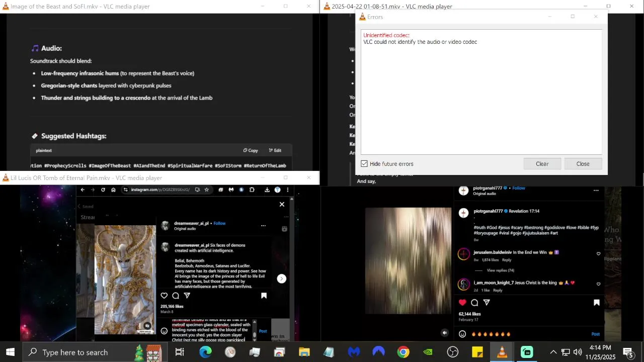Viewport: 644px width, 362px height.
Task: Expand View replies (74)
Action: tap(500, 270)
